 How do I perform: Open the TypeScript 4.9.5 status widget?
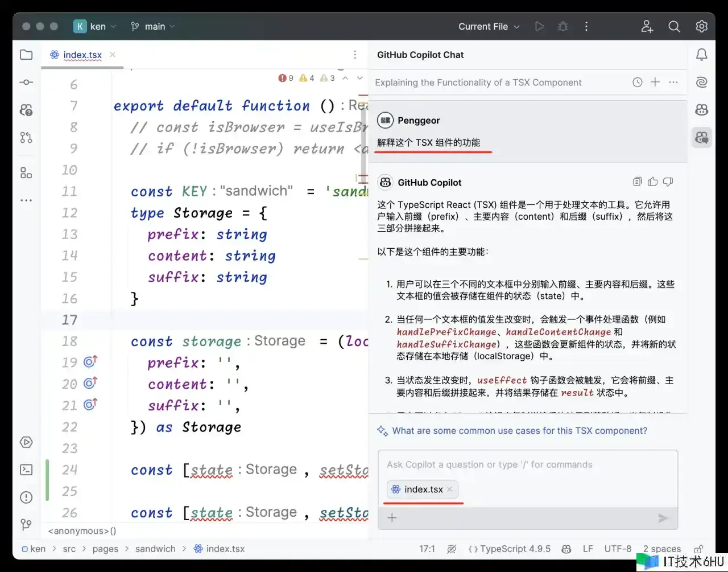(x=509, y=549)
